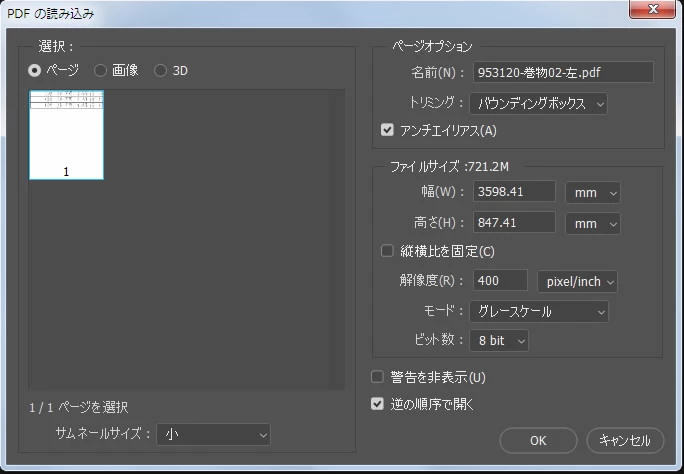
Task: Click the thumbnail list scrollbar
Action: click(337, 239)
